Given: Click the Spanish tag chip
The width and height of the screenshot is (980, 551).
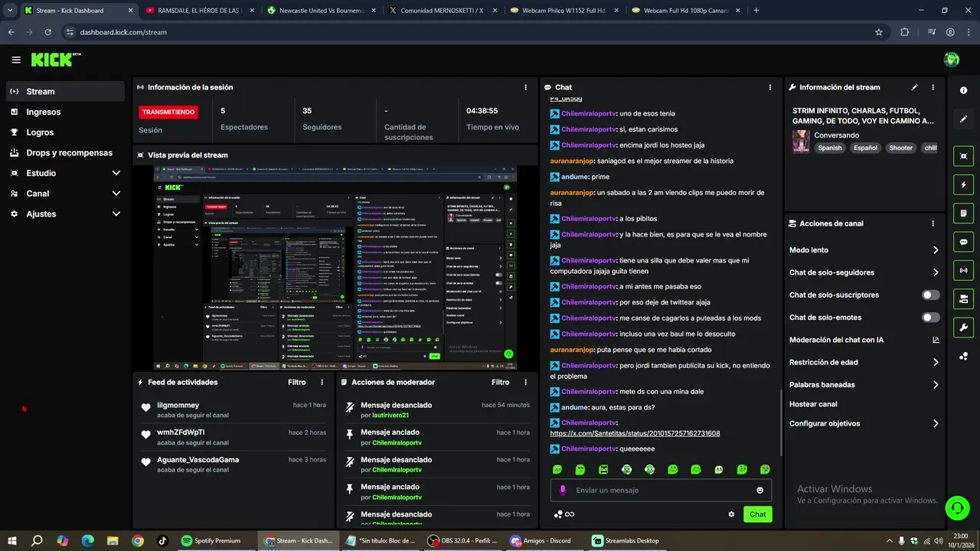Looking at the screenshot, I should coord(829,148).
